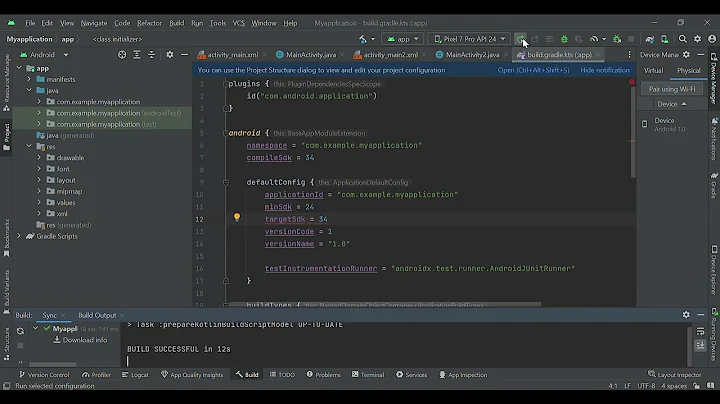Toggle the Device Explorer side tool window
Viewport: 720px width, 404px height.
714,270
